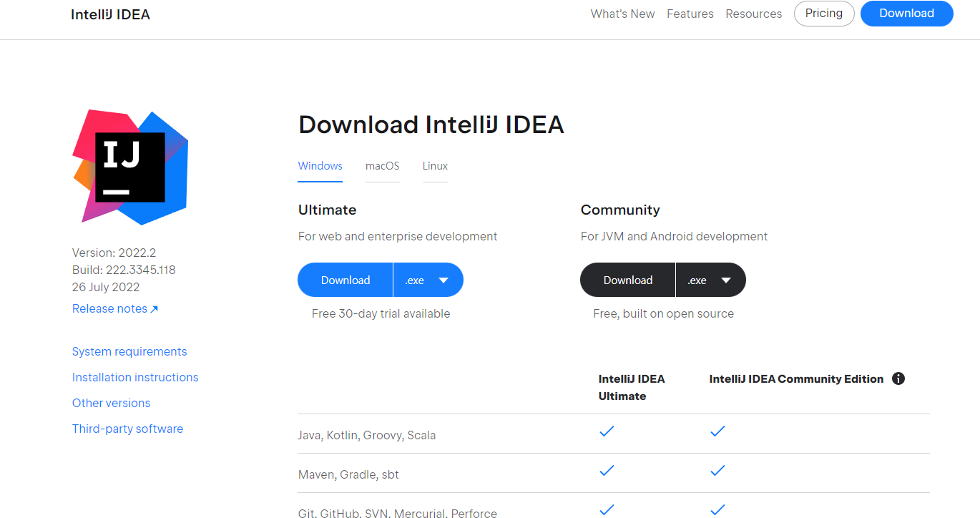The image size is (980, 518).
Task: Open Installation instructions link
Action: pyautogui.click(x=135, y=377)
